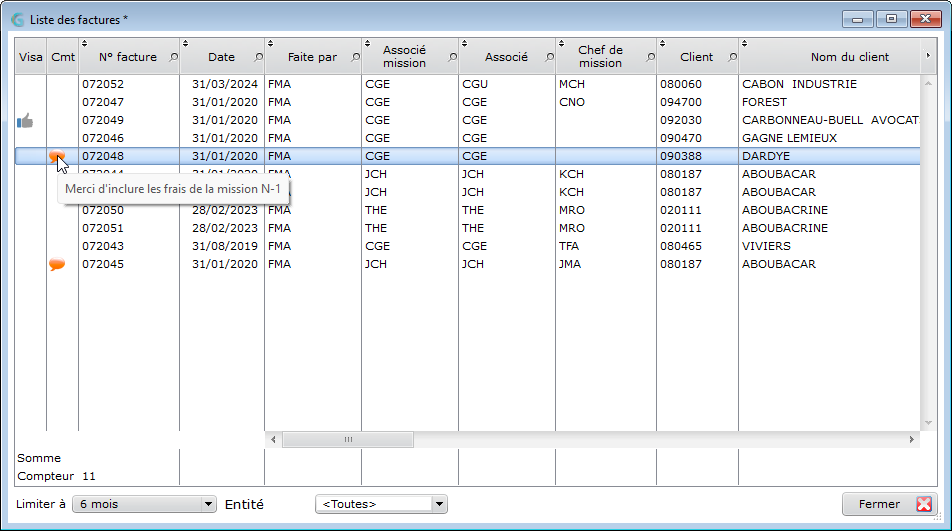Click the Associé column sort arrows
This screenshot has width=952, height=531.
click(464, 44)
